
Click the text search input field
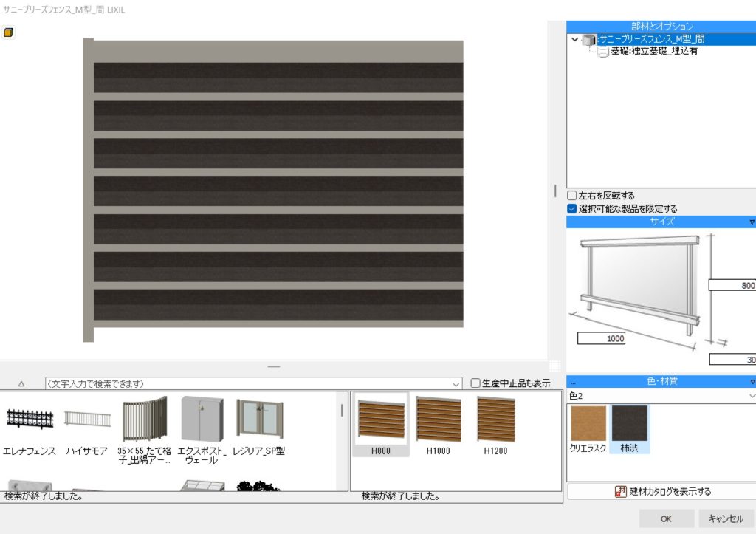(251, 383)
